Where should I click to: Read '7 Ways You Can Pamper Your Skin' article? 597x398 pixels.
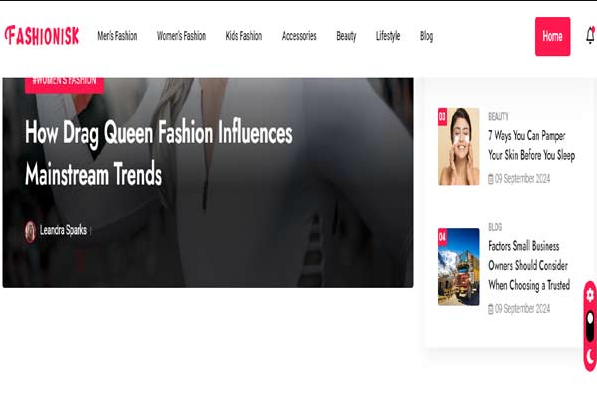pyautogui.click(x=531, y=145)
